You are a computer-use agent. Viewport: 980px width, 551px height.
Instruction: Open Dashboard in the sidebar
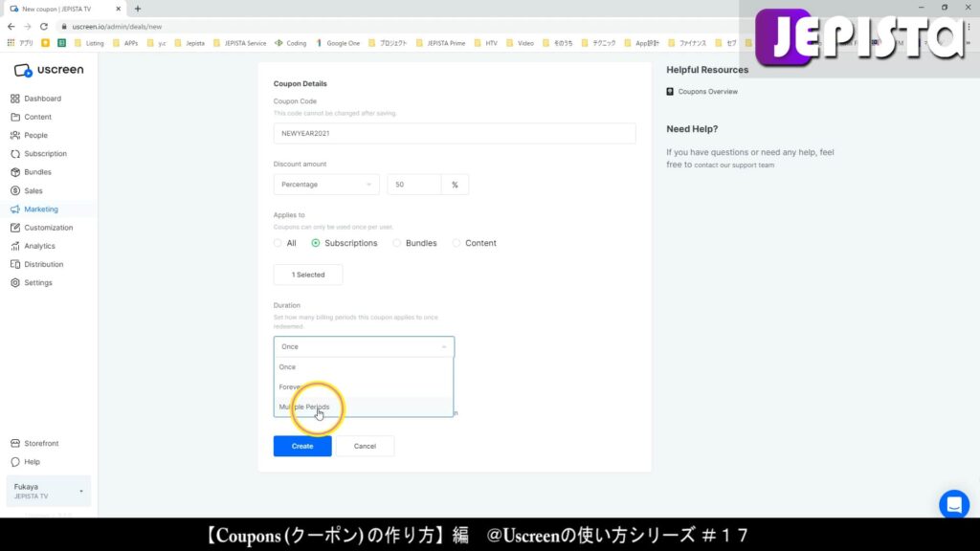35,99
